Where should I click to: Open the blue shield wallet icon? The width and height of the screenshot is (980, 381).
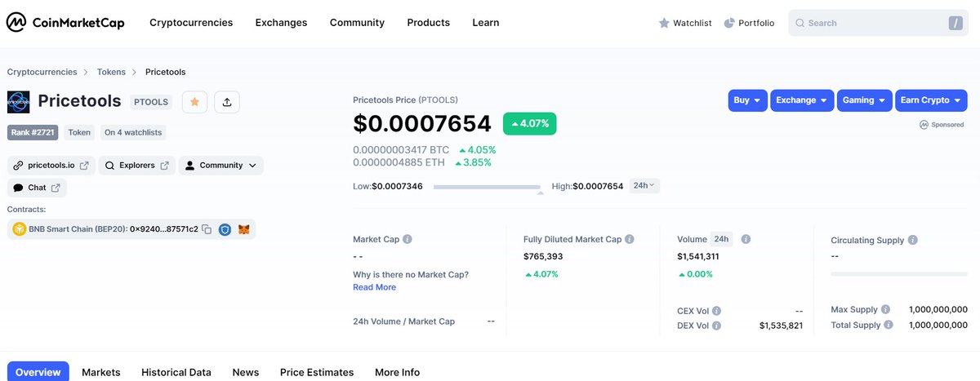225,230
